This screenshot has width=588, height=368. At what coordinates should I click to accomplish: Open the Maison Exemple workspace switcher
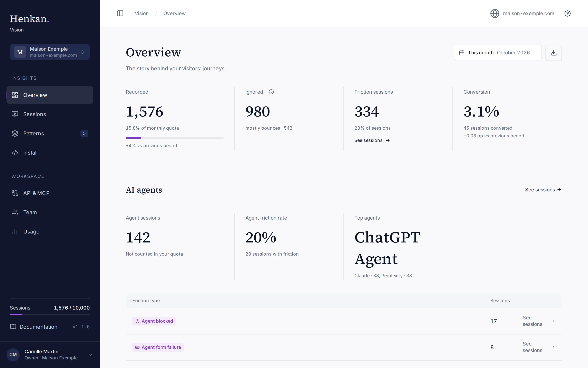(x=50, y=52)
